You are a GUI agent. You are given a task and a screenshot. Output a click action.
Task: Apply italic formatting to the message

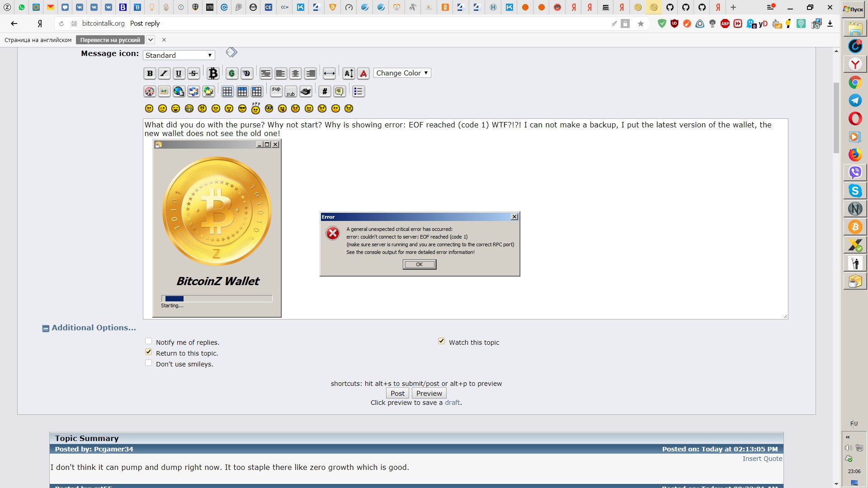(x=164, y=73)
